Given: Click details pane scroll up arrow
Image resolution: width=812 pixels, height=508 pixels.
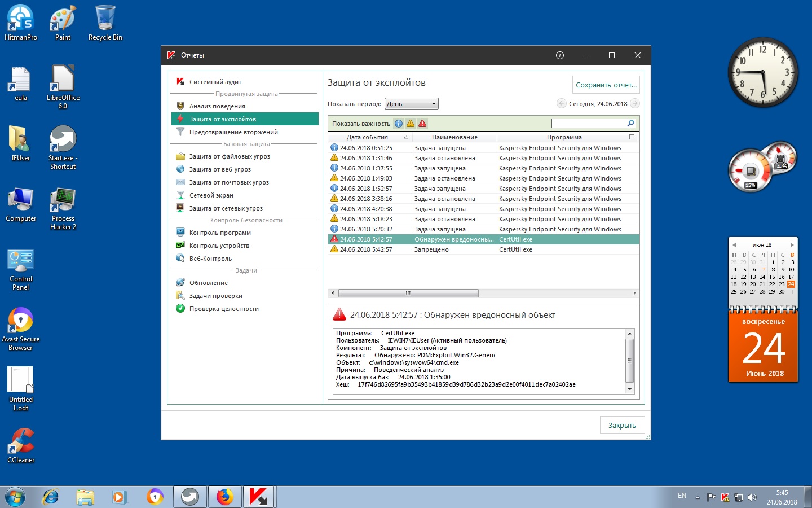Looking at the screenshot, I should coord(630,334).
